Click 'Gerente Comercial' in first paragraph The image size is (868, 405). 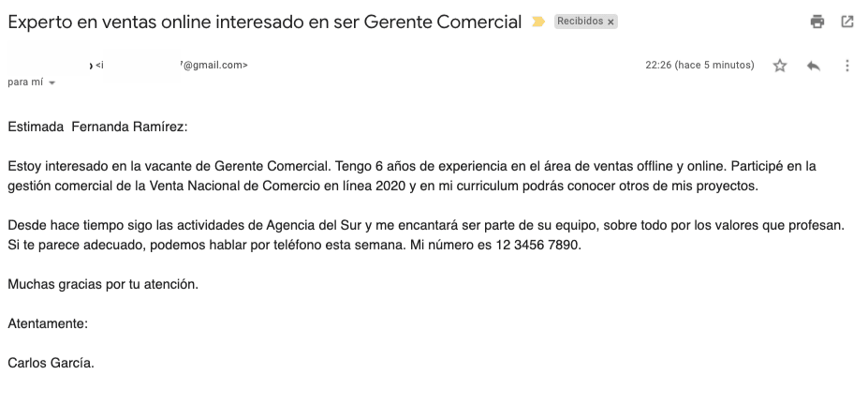click(272, 166)
